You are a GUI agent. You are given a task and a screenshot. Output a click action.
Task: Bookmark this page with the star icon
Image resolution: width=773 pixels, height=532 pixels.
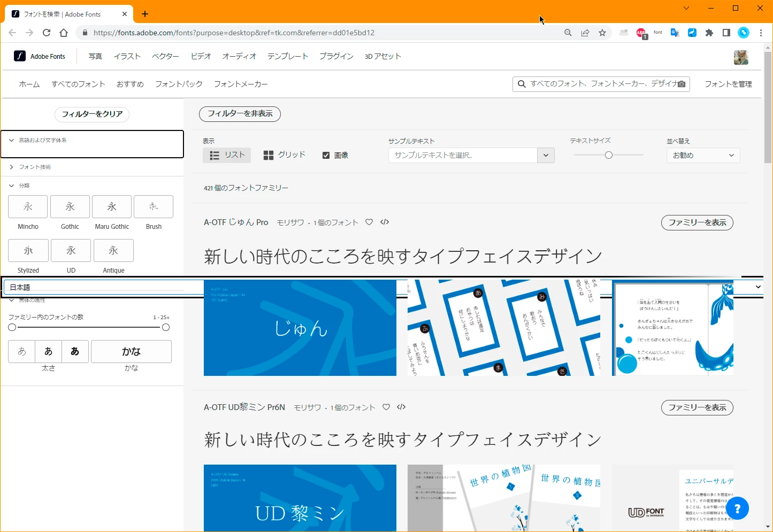tap(602, 33)
